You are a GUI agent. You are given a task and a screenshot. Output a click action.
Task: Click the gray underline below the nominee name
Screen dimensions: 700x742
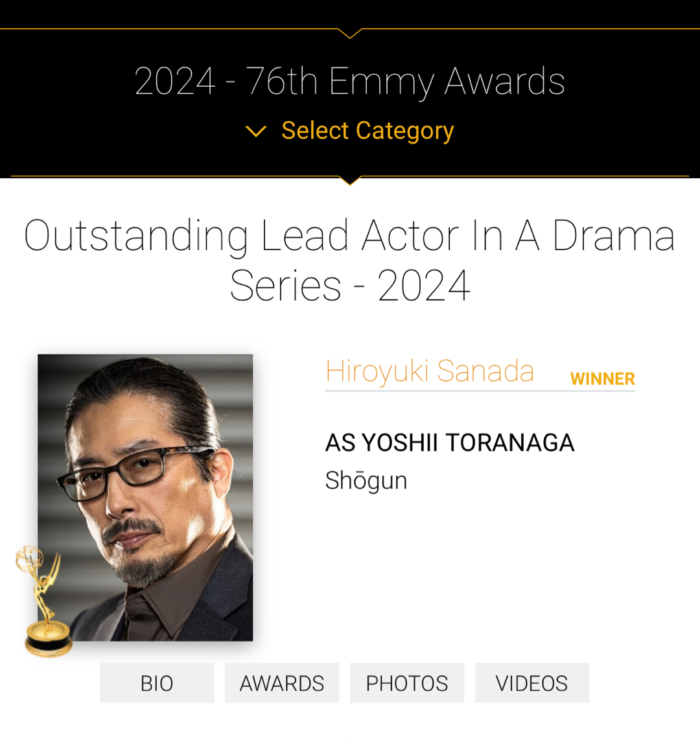point(480,391)
